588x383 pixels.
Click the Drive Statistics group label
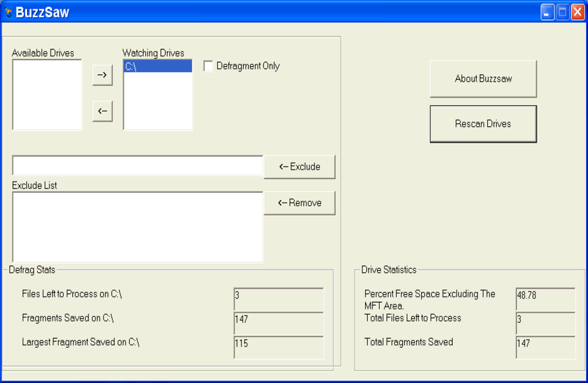click(389, 270)
